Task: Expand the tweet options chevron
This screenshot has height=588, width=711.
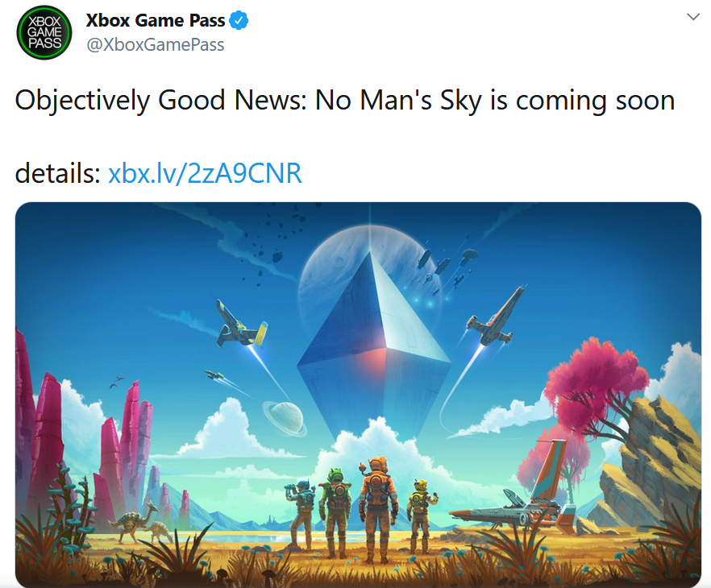Action: coord(693,17)
